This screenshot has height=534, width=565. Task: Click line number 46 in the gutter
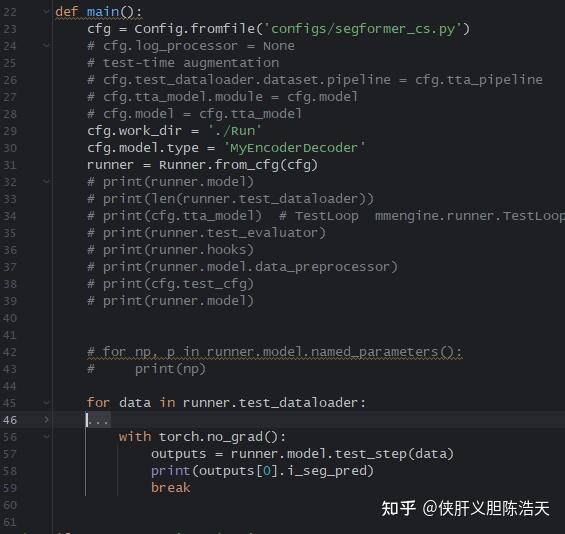point(10,420)
